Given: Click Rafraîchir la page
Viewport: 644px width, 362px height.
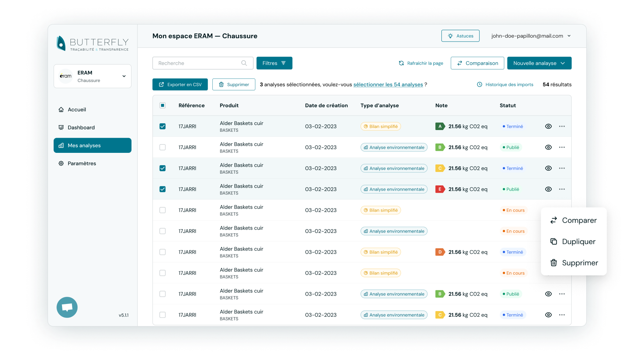Looking at the screenshot, I should tap(421, 63).
